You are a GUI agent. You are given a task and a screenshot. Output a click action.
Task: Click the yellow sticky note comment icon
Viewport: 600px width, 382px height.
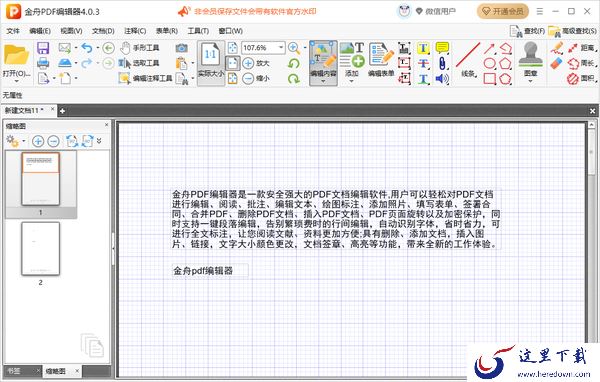tap(442, 48)
